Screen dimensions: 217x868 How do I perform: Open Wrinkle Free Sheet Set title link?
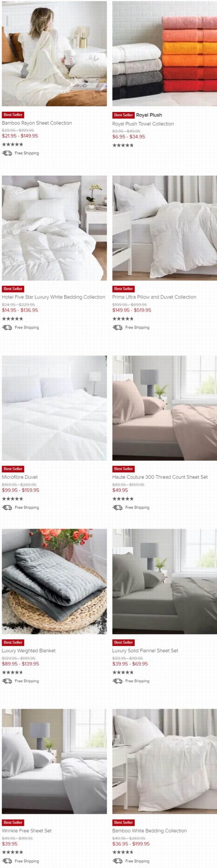[27, 831]
